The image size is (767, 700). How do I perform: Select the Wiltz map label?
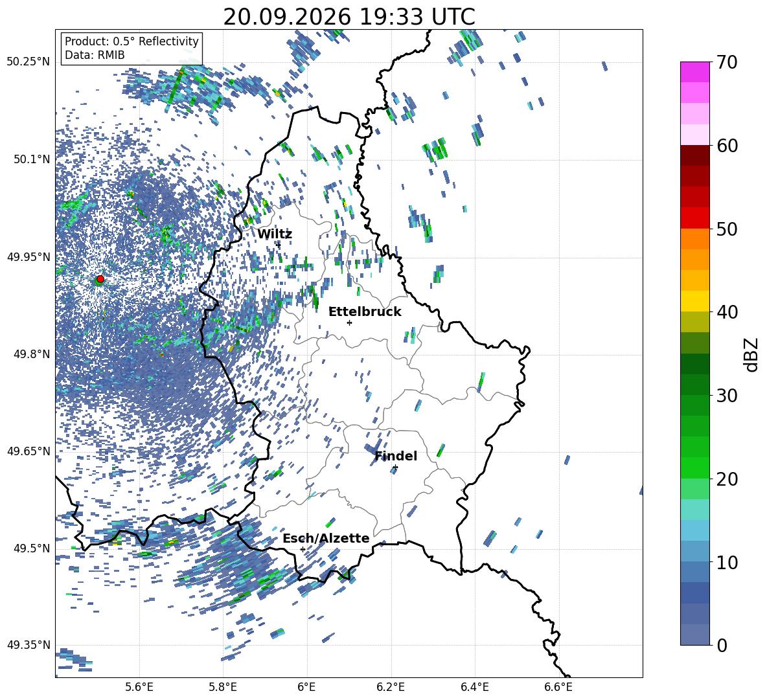click(275, 234)
